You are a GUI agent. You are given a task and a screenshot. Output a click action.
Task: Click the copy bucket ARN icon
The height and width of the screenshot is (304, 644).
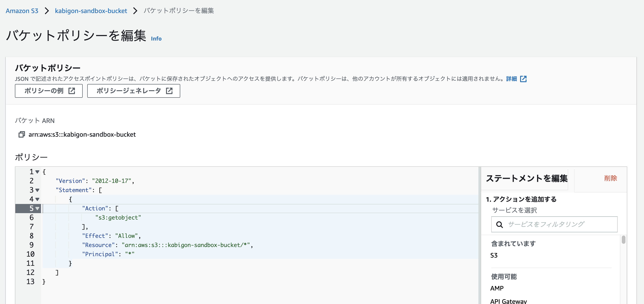(x=22, y=134)
